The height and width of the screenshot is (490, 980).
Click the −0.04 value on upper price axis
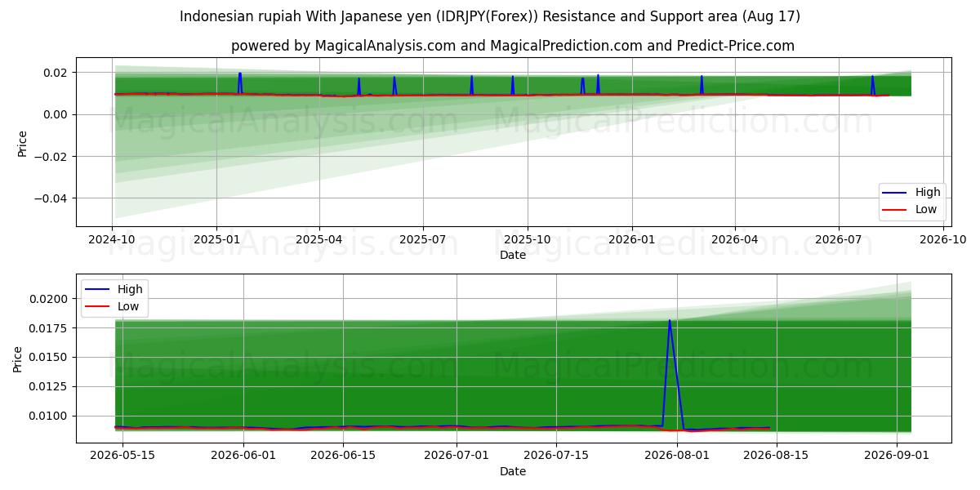[51, 198]
